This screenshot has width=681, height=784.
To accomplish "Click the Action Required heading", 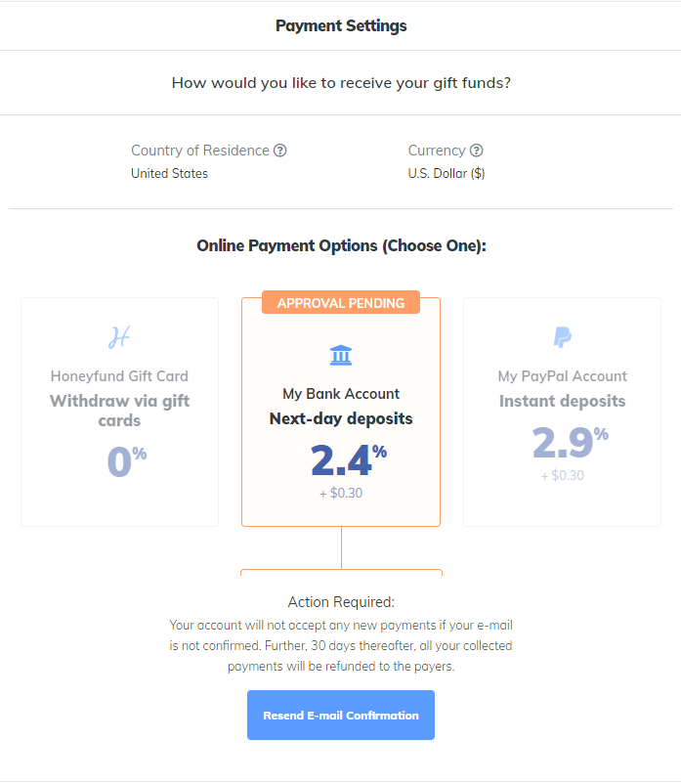I will point(341,602).
